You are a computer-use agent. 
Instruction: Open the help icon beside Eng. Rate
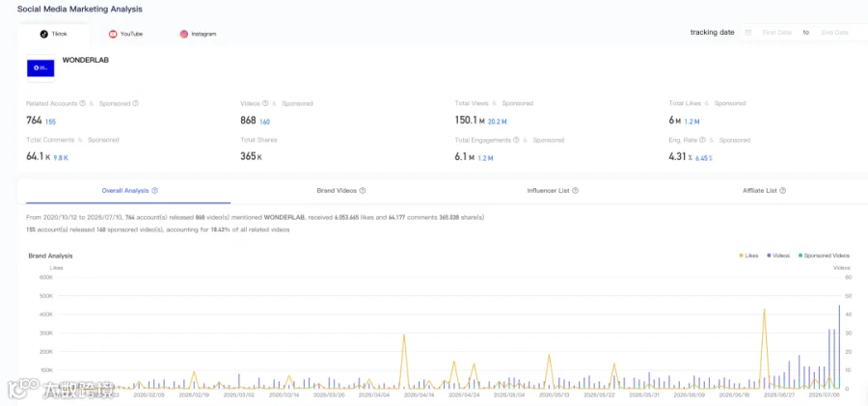click(702, 140)
